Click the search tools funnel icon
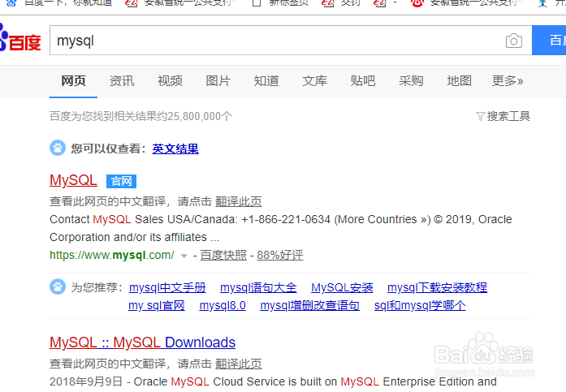Screen dimensions: 566x392 (x=480, y=116)
